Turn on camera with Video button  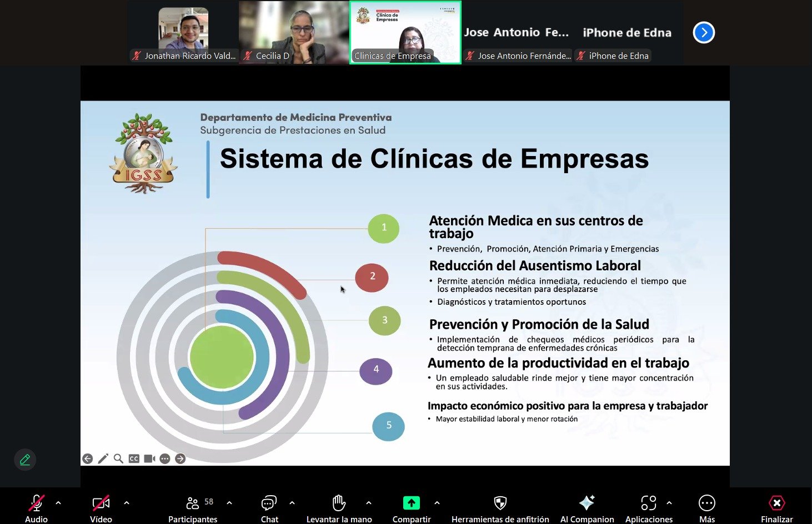tap(101, 503)
